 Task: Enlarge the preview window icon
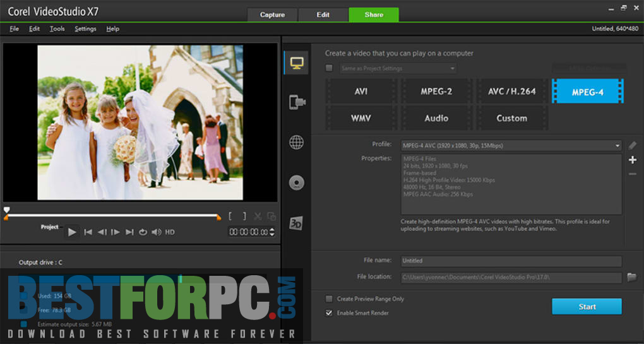click(271, 216)
